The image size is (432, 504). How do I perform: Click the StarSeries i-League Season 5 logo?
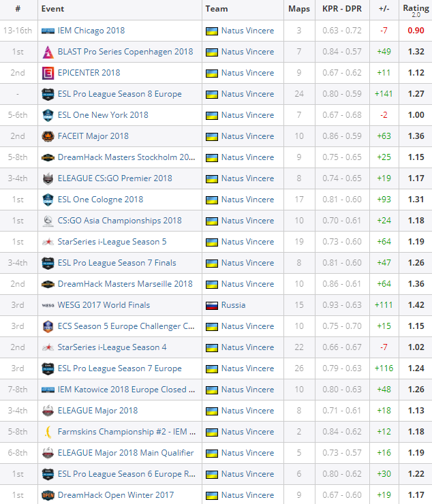48,242
